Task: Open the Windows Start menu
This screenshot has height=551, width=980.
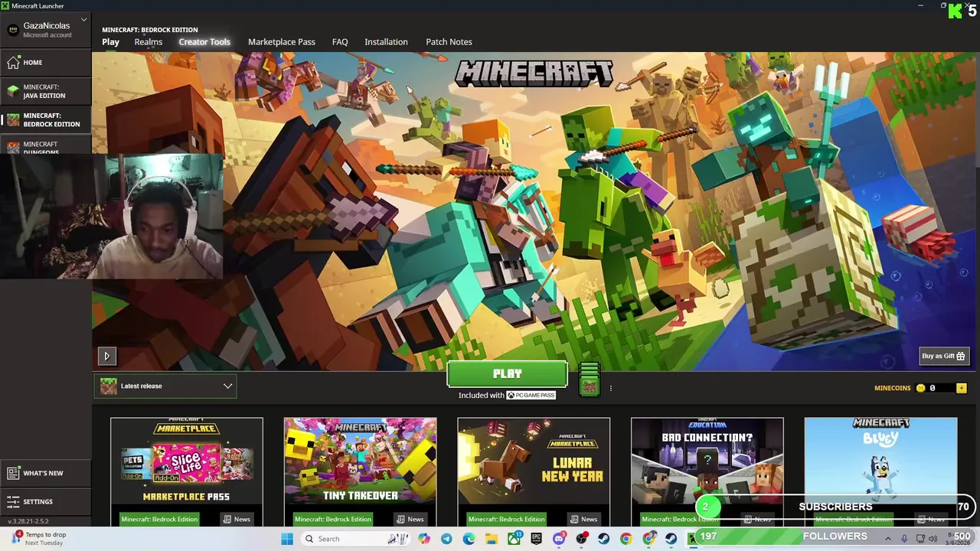Action: coord(287,539)
